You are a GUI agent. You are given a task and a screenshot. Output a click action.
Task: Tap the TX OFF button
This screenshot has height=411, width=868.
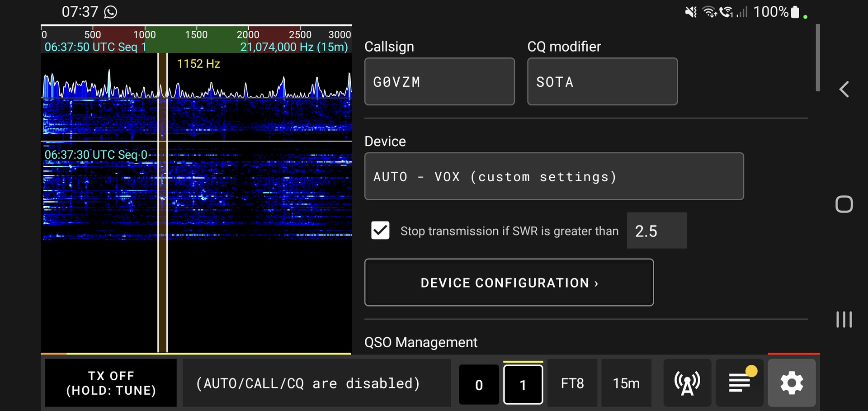click(x=111, y=383)
